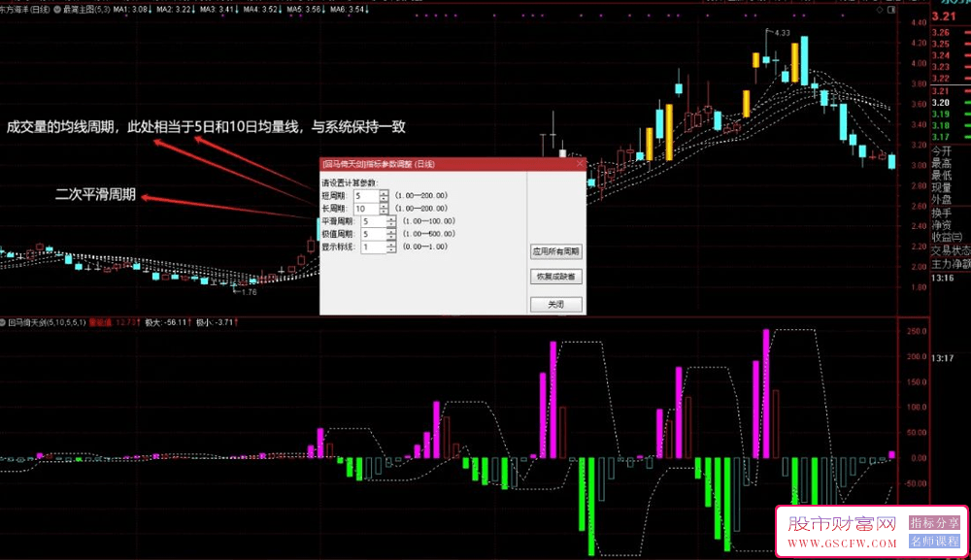
Task: Click the green 3.18 bid price row
Action: (x=941, y=125)
